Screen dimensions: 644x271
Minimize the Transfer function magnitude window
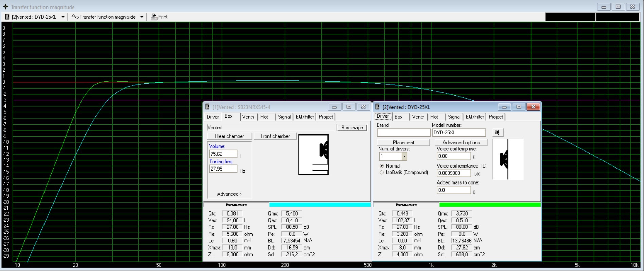coord(604,7)
